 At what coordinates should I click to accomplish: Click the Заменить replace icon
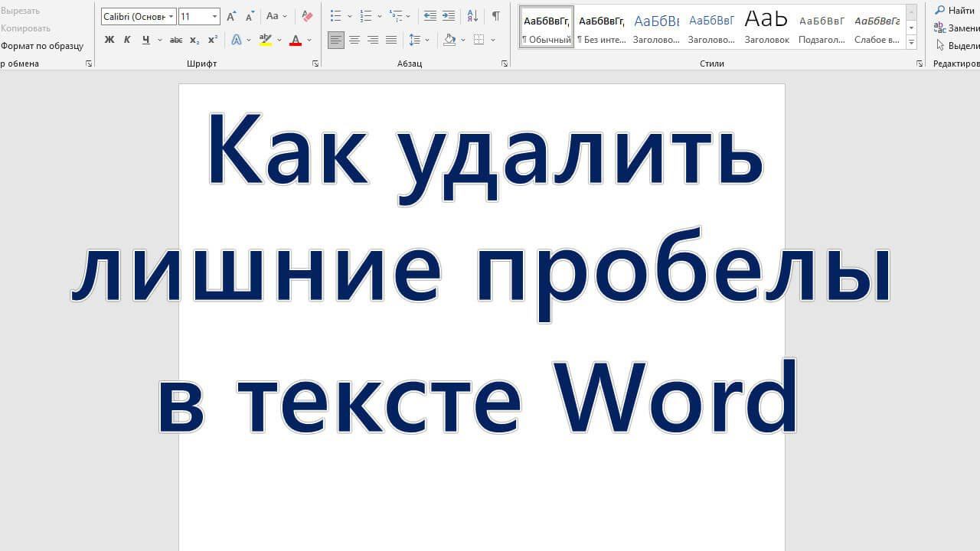tap(940, 28)
